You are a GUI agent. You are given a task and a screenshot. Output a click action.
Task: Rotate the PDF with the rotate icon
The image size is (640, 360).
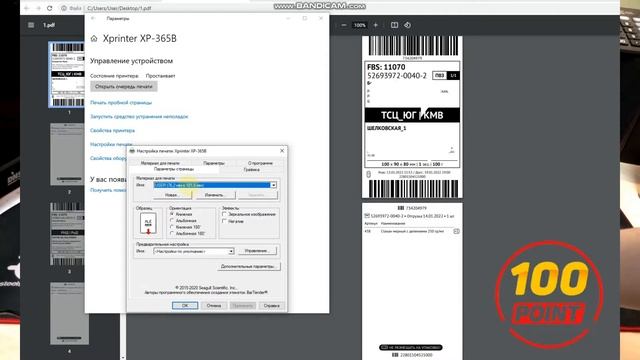[x=407, y=25]
